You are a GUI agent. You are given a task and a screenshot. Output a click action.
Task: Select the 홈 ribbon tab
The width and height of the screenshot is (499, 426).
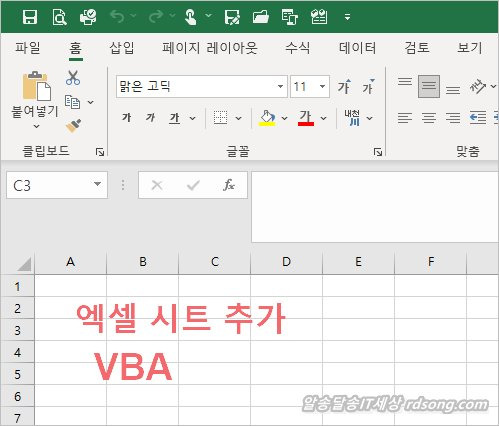click(76, 48)
